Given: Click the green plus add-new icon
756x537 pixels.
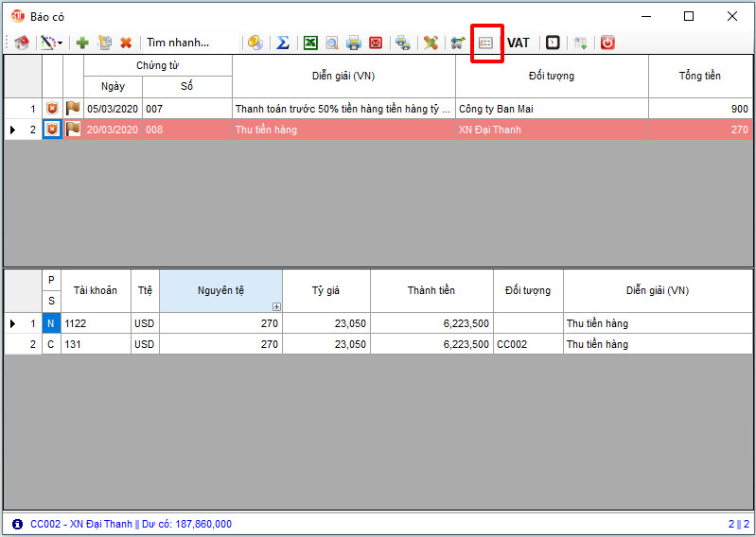Looking at the screenshot, I should 82,43.
